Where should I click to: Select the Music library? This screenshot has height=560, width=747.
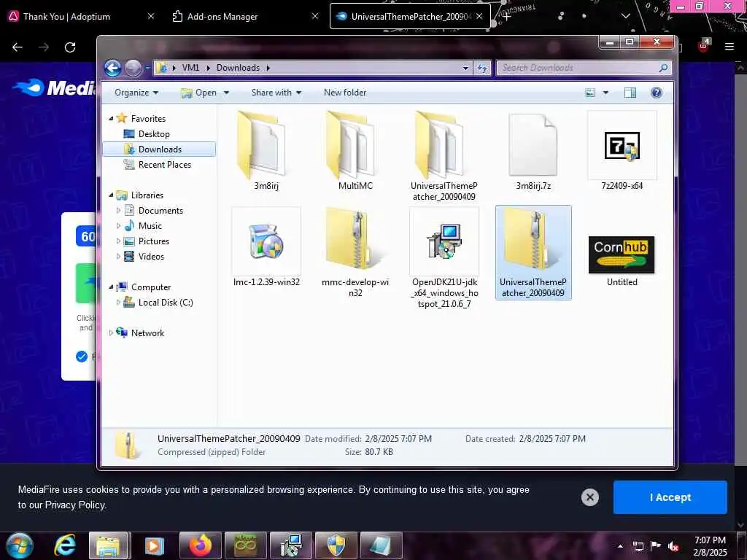point(150,226)
